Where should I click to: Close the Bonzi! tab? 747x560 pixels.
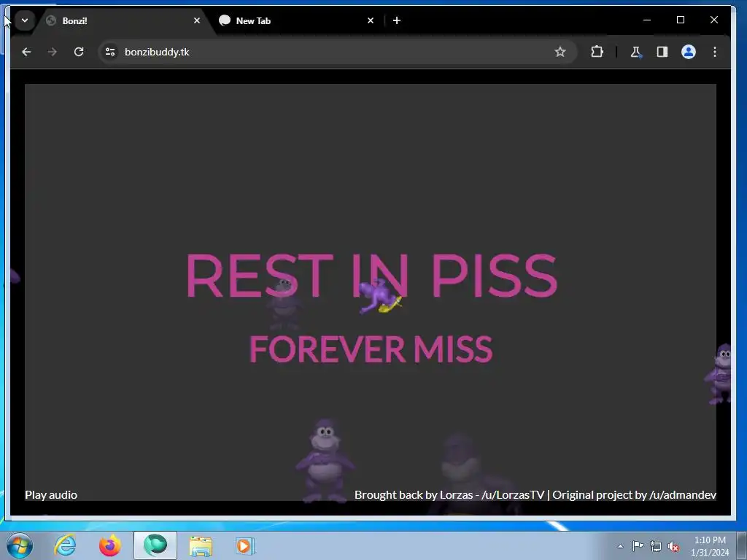tap(197, 20)
